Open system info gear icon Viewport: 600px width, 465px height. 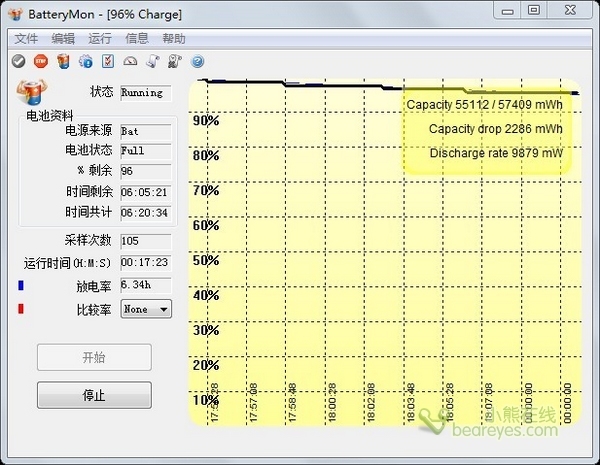85,61
